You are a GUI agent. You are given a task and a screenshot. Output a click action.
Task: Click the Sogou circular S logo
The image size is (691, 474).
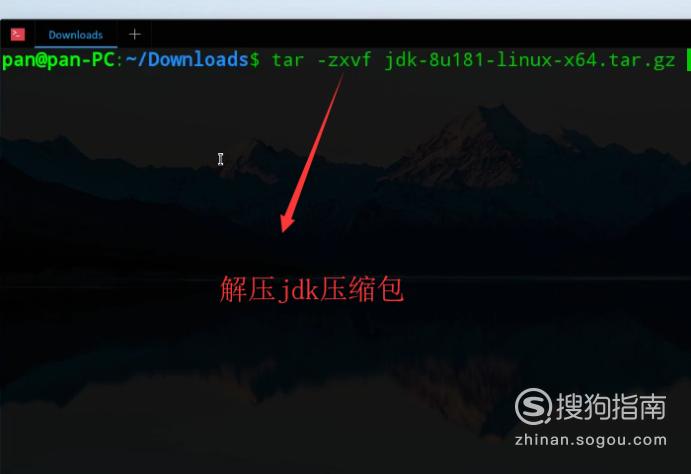pyautogui.click(x=533, y=406)
